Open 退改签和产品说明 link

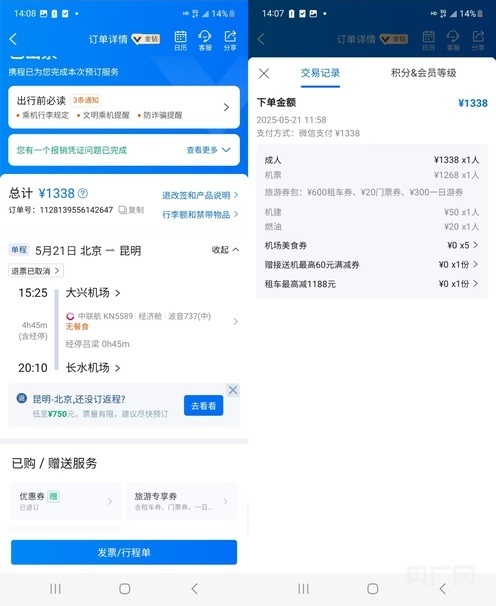pyautogui.click(x=200, y=195)
